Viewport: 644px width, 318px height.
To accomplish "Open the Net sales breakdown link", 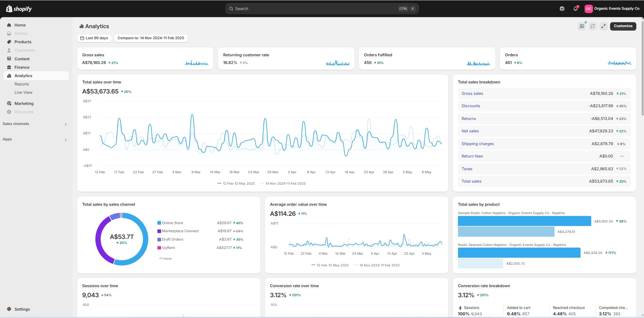I will coord(470,131).
